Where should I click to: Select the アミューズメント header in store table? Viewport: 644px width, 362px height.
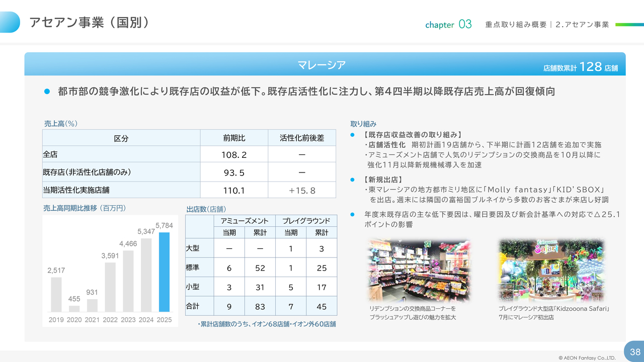(x=245, y=221)
